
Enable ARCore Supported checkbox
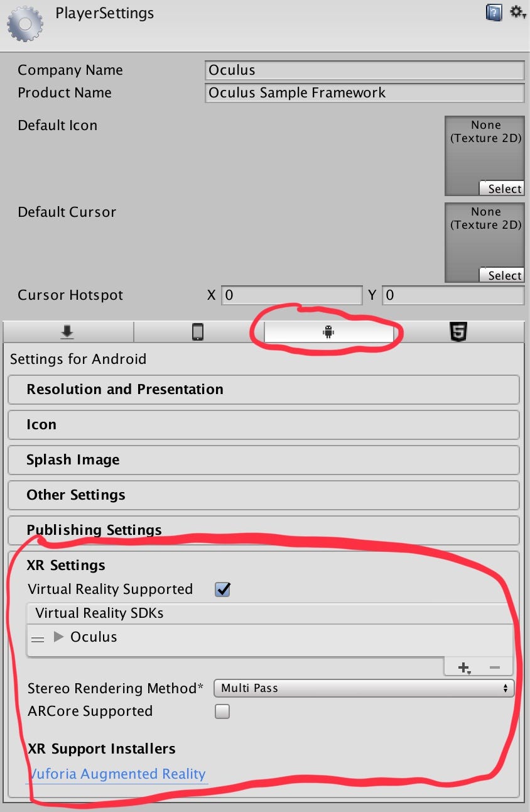(x=222, y=711)
